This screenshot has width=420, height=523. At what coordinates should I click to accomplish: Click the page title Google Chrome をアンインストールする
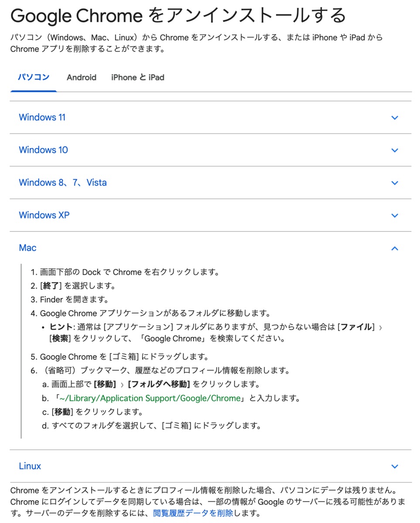pyautogui.click(x=178, y=16)
